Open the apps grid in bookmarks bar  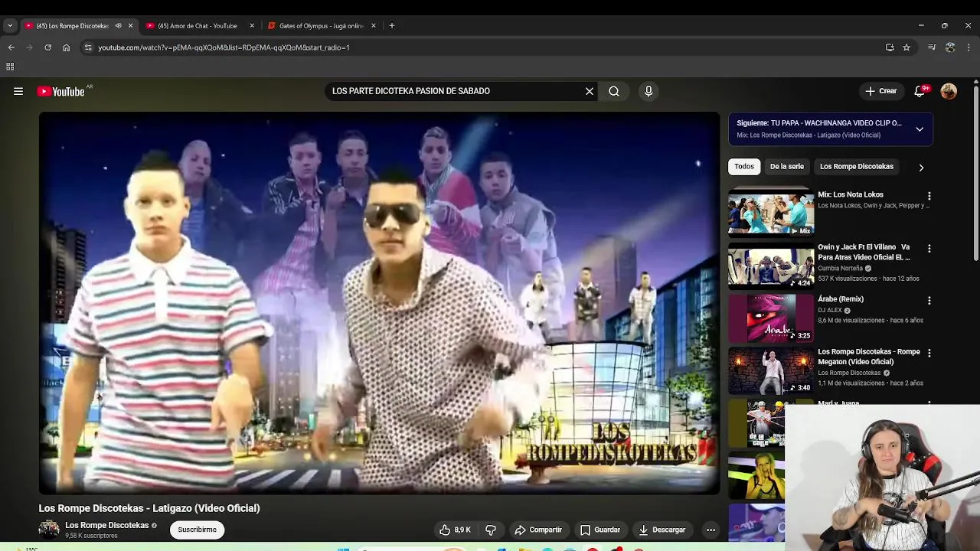(x=10, y=67)
